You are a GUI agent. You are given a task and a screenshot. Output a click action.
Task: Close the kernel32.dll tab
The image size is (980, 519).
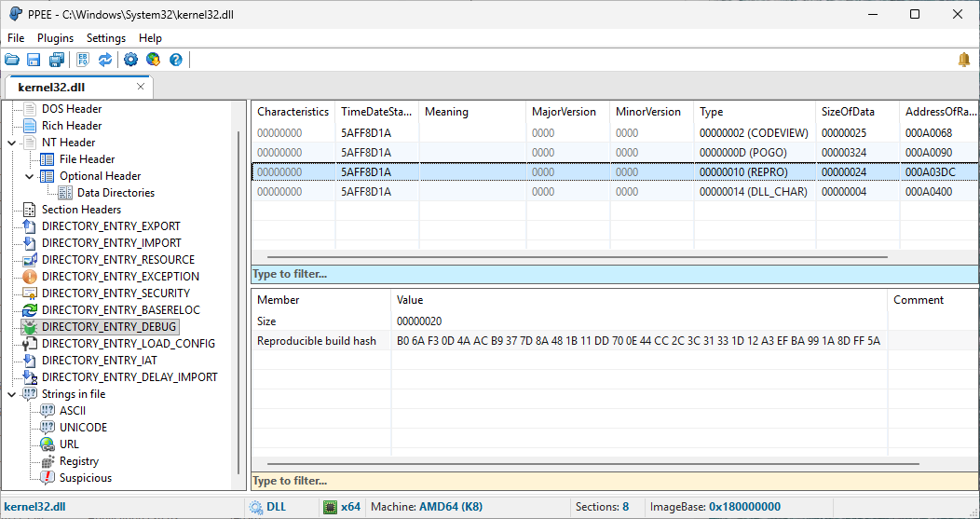point(141,87)
